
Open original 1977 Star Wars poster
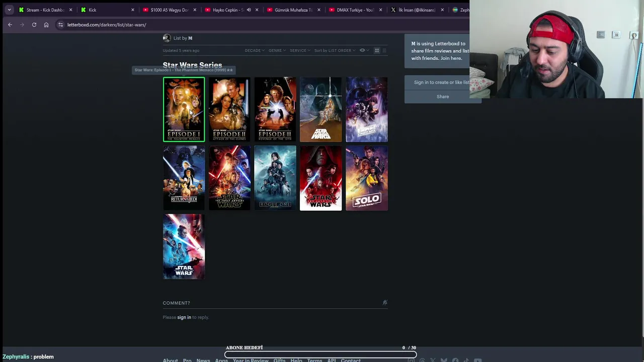pyautogui.click(x=321, y=109)
